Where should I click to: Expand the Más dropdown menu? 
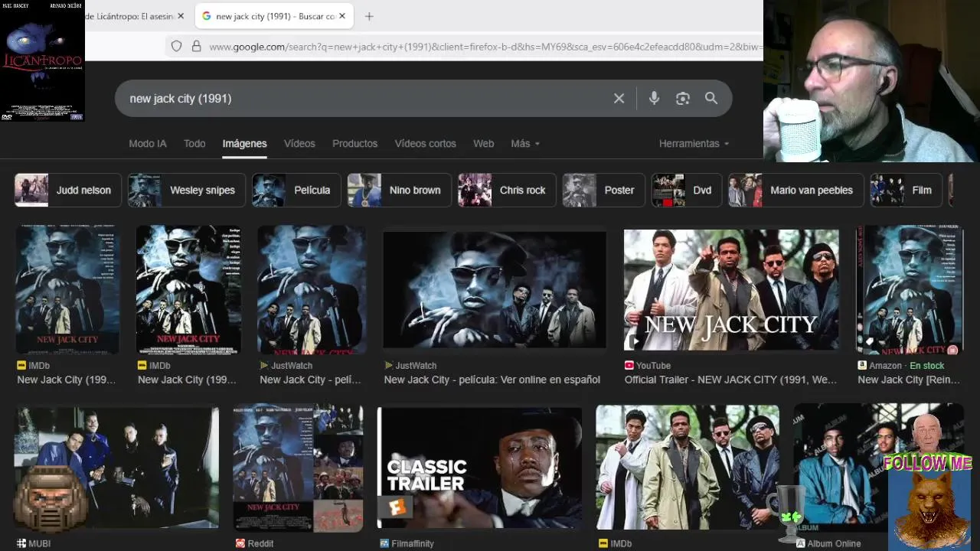click(525, 143)
